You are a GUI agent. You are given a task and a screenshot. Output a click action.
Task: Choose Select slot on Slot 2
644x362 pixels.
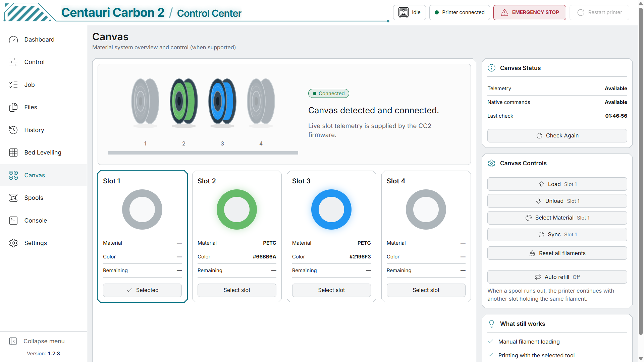pyautogui.click(x=237, y=290)
